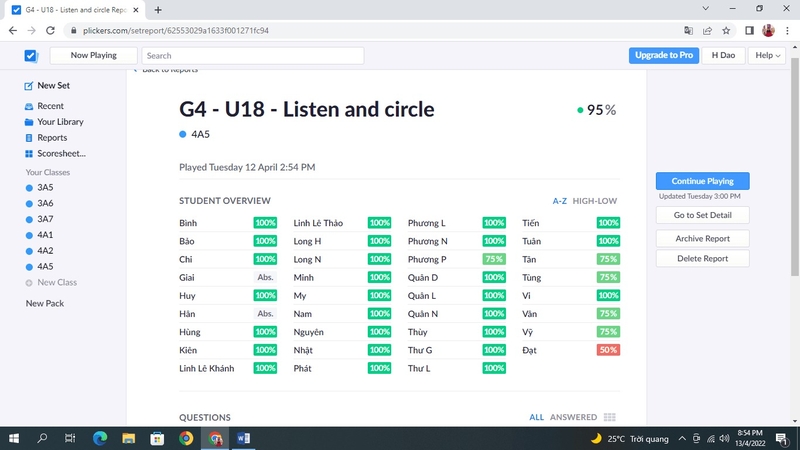Open the weather widget 25°C Trời quang

click(x=629, y=439)
